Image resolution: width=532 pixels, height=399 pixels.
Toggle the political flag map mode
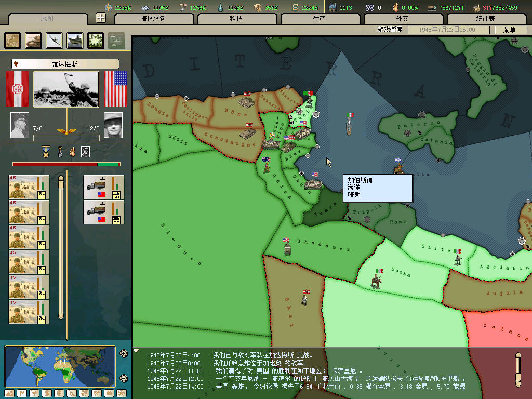tap(21, 393)
